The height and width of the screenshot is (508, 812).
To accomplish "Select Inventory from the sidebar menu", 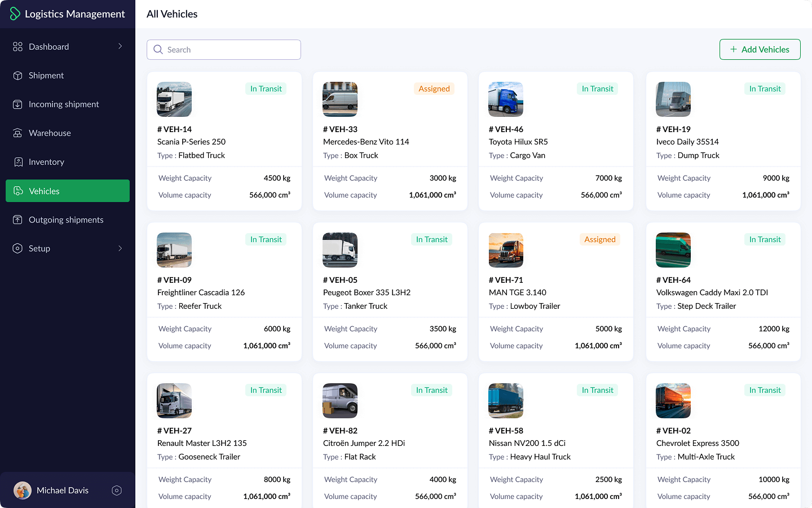I will coord(46,162).
